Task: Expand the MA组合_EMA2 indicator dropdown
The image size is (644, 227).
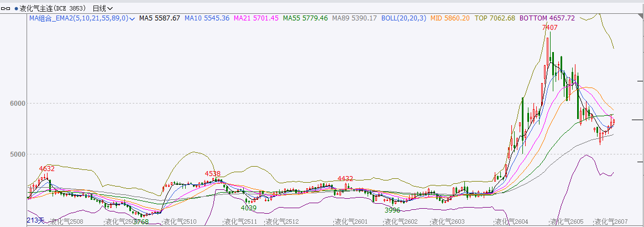Action: pos(132,18)
